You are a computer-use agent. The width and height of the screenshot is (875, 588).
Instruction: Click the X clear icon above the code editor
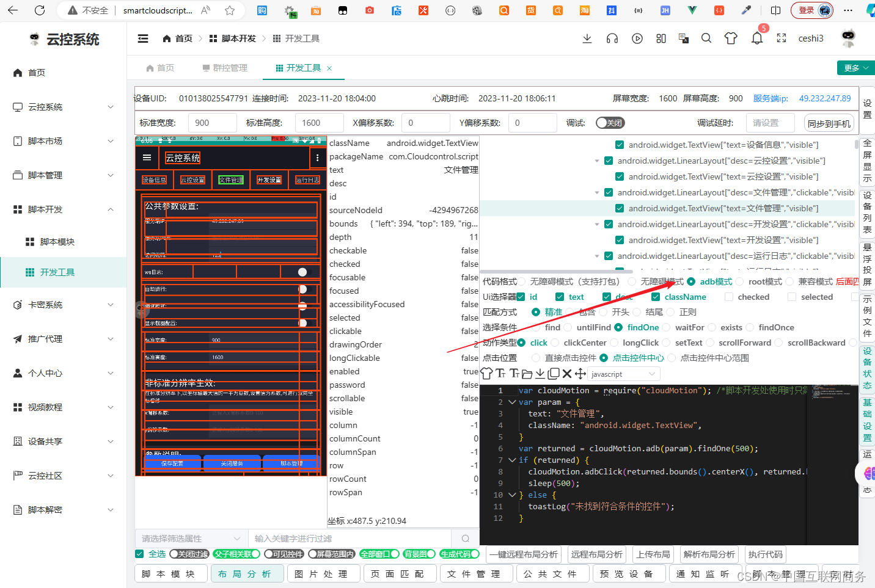567,373
